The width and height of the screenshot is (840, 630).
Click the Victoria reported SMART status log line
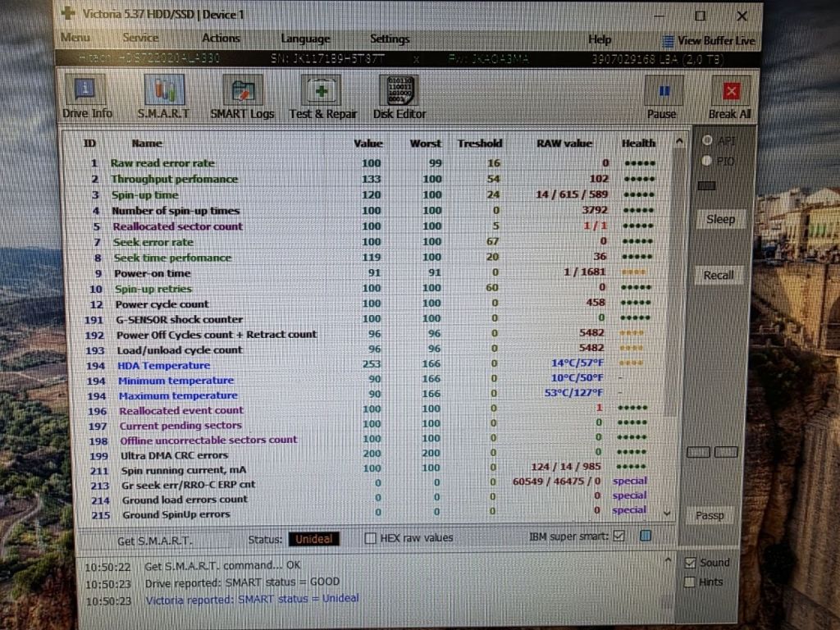click(252, 598)
